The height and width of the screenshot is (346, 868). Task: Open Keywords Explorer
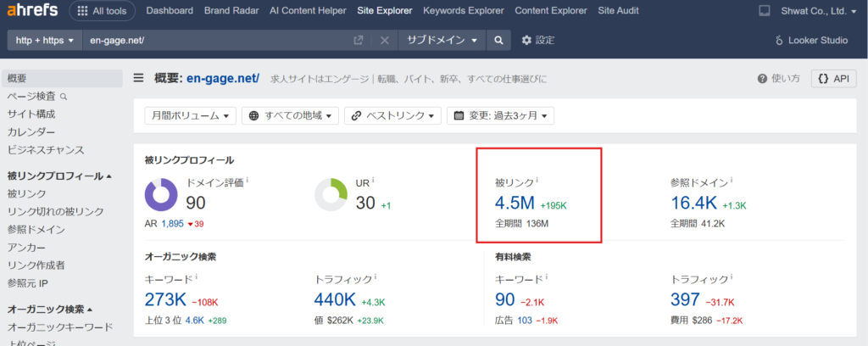(464, 10)
